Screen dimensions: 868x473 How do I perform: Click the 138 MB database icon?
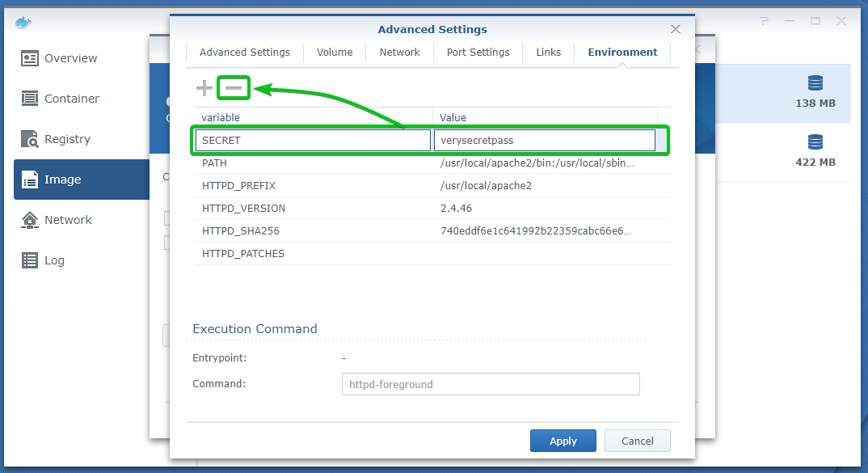[815, 84]
